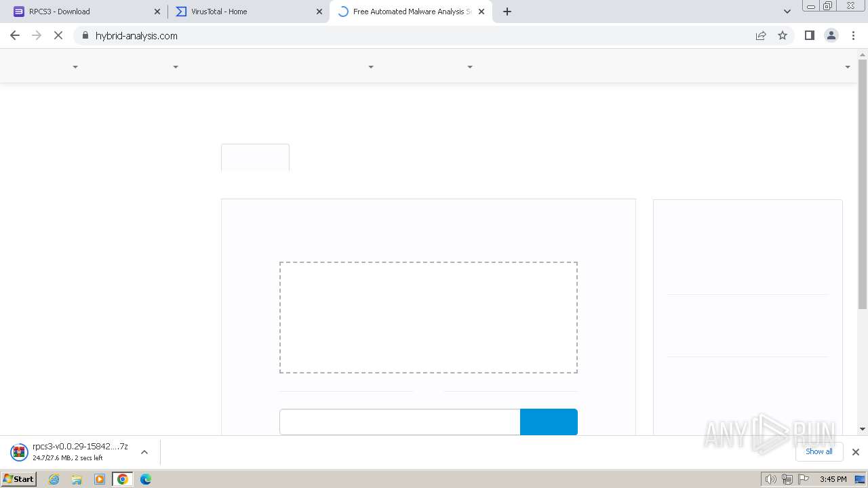The width and height of the screenshot is (868, 488).
Task: Share this page using share icon
Action: (761, 36)
